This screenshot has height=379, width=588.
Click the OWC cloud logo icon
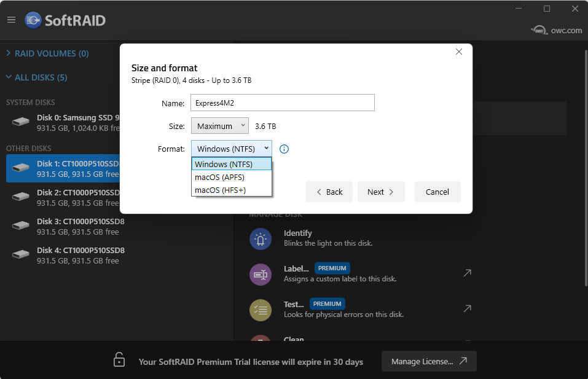[x=539, y=30]
